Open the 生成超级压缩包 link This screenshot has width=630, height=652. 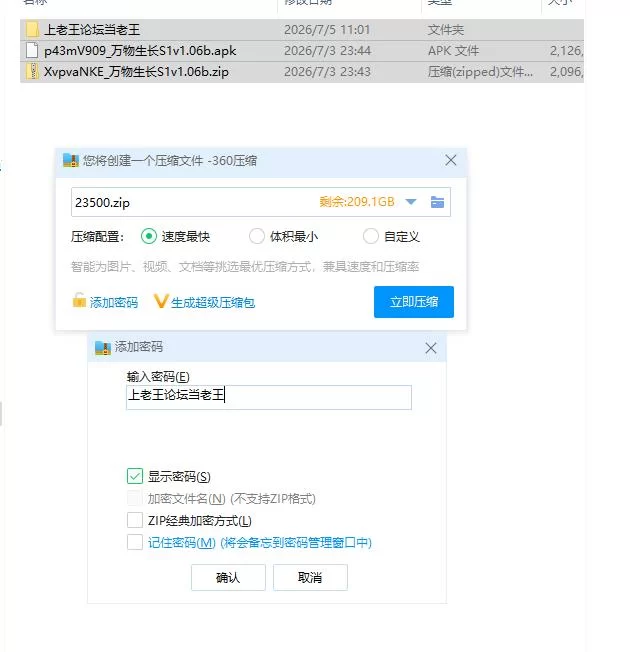(x=212, y=302)
